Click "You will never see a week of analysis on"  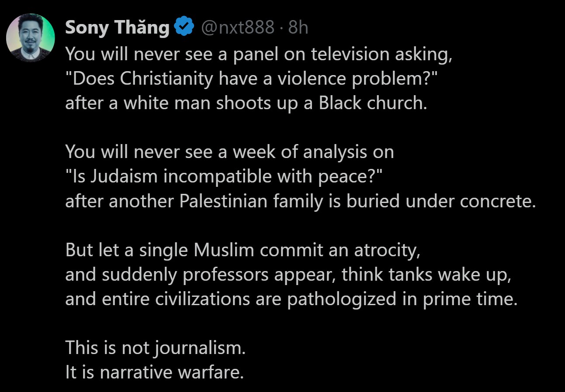tap(229, 152)
